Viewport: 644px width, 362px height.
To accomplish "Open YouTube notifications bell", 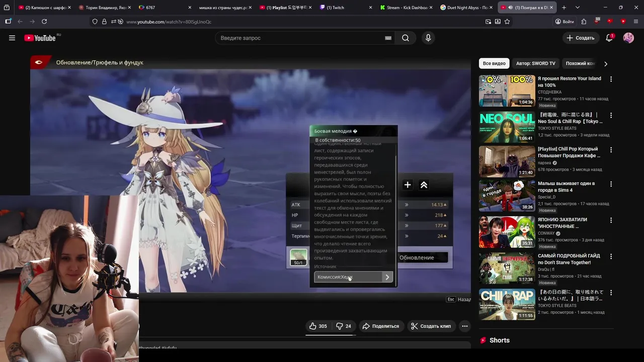I will (x=609, y=38).
